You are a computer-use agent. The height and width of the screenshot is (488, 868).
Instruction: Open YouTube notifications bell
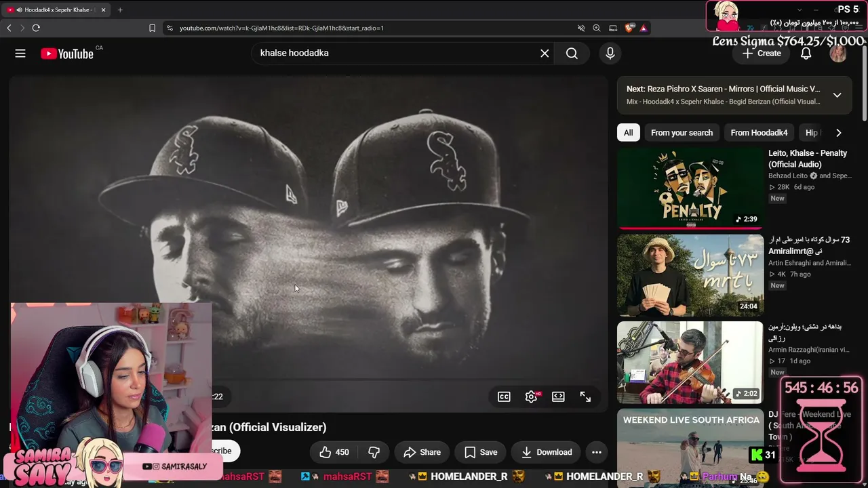(806, 54)
